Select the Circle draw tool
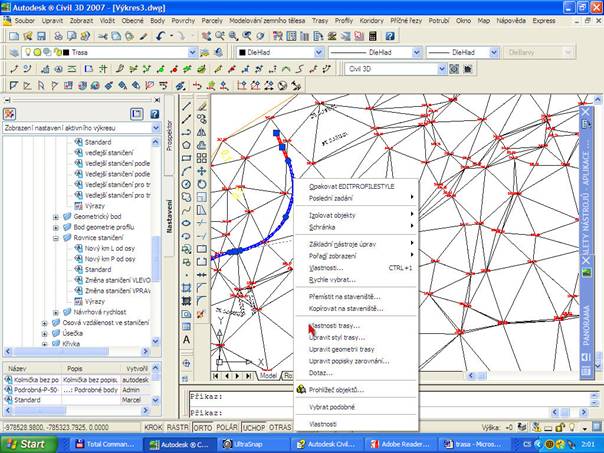Image resolution: width=604 pixels, height=453 pixels. pos(186,185)
